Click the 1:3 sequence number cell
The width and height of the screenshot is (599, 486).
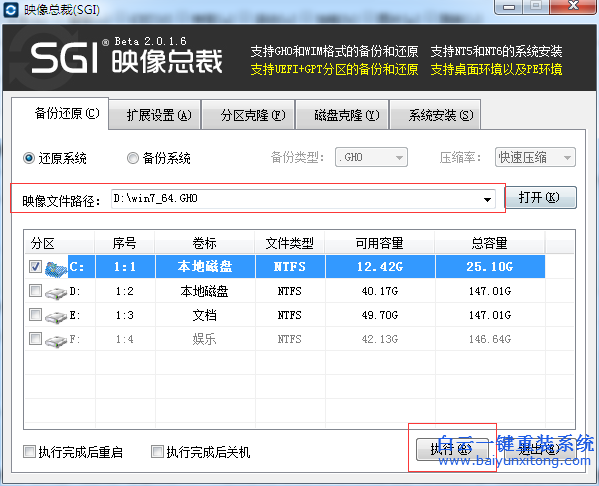pos(125,315)
